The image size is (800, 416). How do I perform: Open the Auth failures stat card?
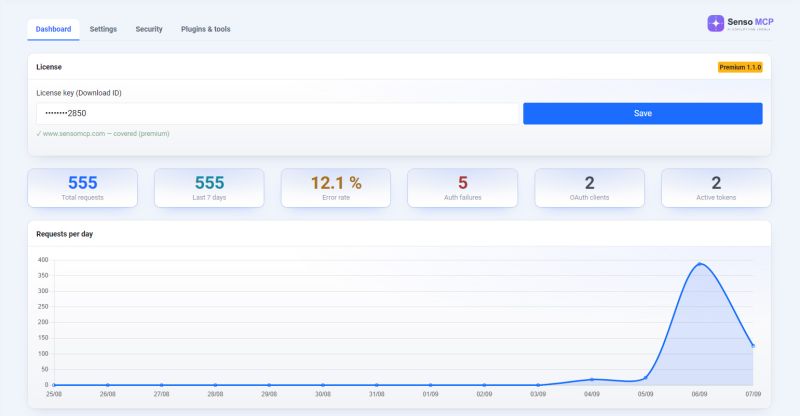(x=462, y=188)
